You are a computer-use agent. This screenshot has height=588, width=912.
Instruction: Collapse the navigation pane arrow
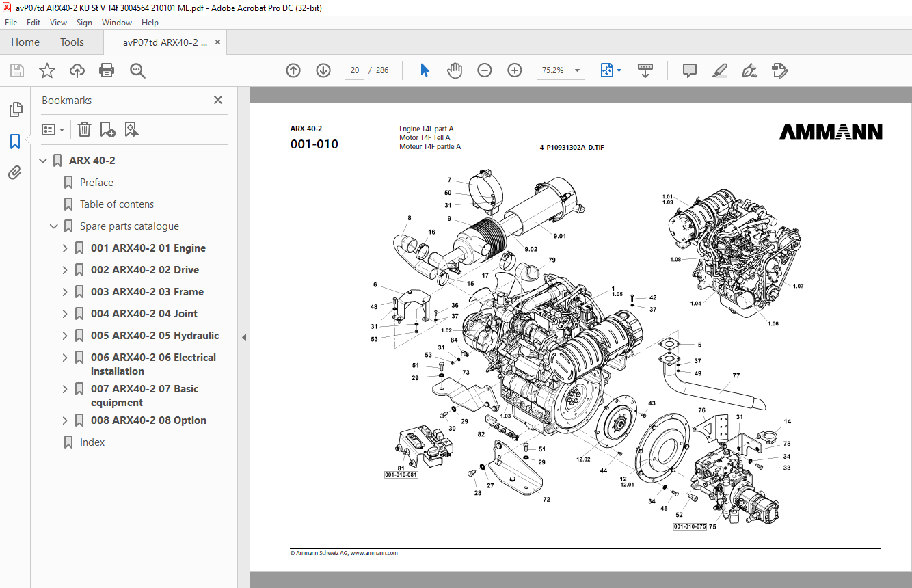[x=244, y=337]
